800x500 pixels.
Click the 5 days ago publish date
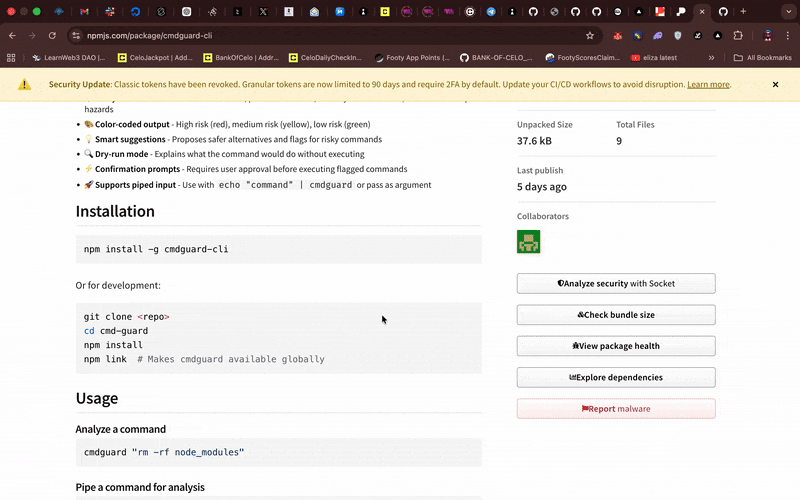[541, 187]
